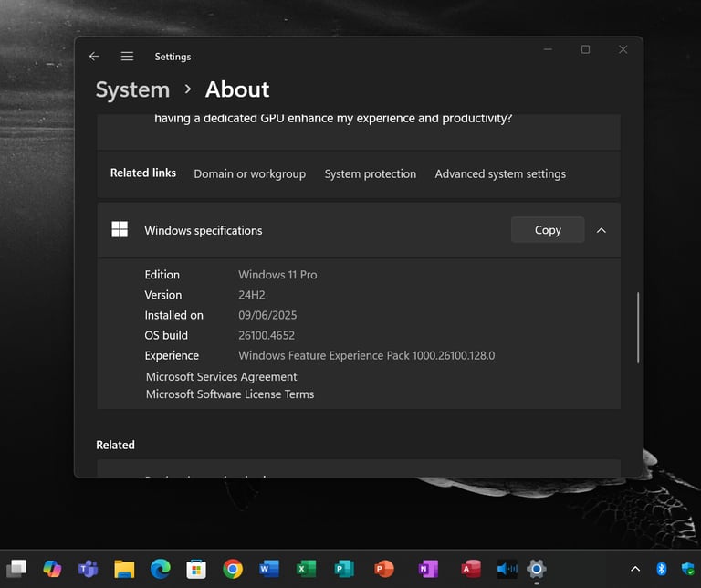Click the back arrow in Settings
The width and height of the screenshot is (701, 588).
point(94,57)
